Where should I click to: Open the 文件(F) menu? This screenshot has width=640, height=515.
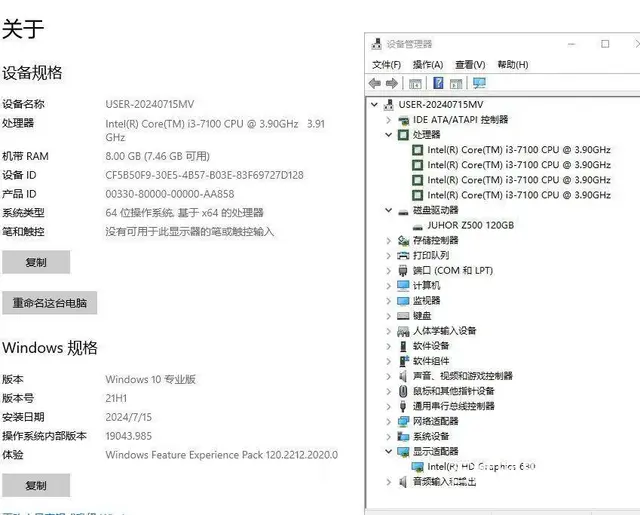387,65
